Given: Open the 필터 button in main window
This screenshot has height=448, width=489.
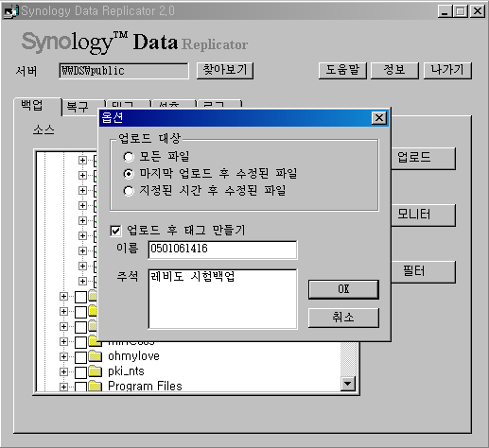Looking at the screenshot, I should point(423,271).
